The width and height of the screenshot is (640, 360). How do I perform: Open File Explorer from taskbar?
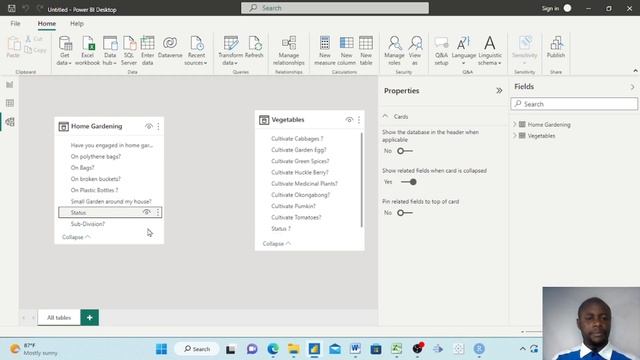(x=293, y=349)
